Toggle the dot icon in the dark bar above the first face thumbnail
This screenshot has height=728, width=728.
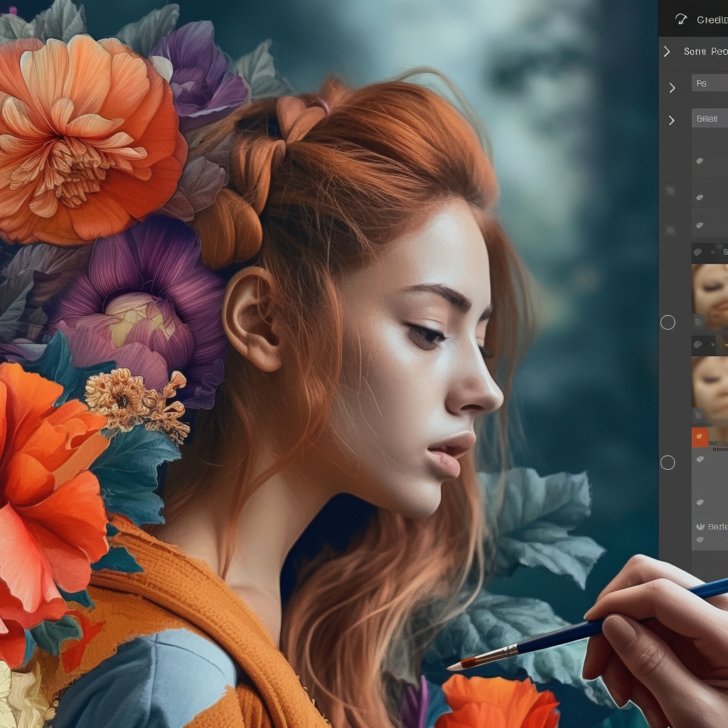click(x=698, y=252)
